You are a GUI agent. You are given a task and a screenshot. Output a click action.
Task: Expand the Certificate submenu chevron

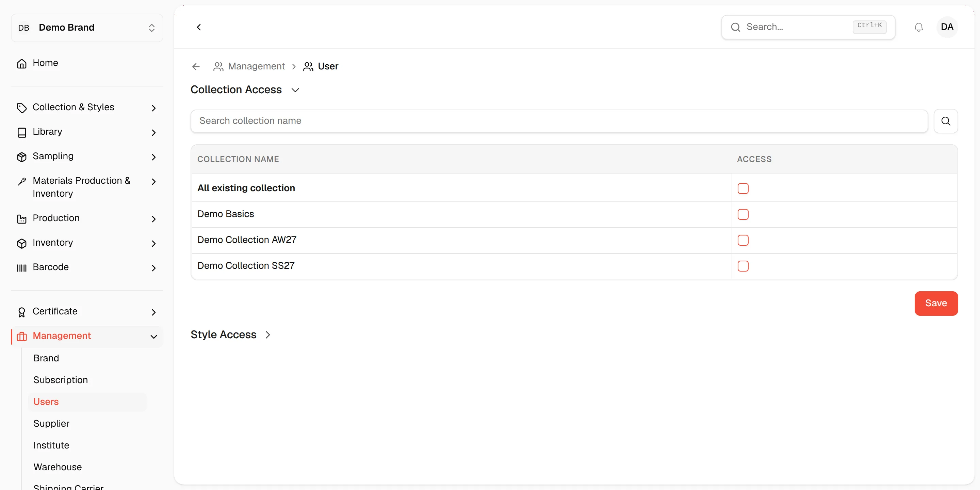pos(154,312)
